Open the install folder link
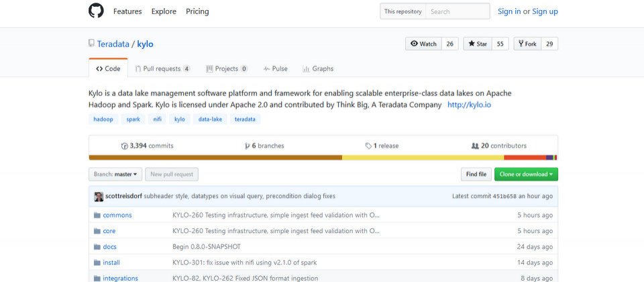The width and height of the screenshot is (644, 282). tap(111, 263)
